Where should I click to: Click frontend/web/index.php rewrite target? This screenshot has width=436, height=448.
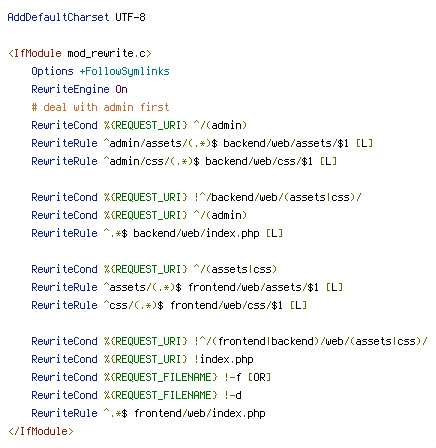click(x=200, y=413)
